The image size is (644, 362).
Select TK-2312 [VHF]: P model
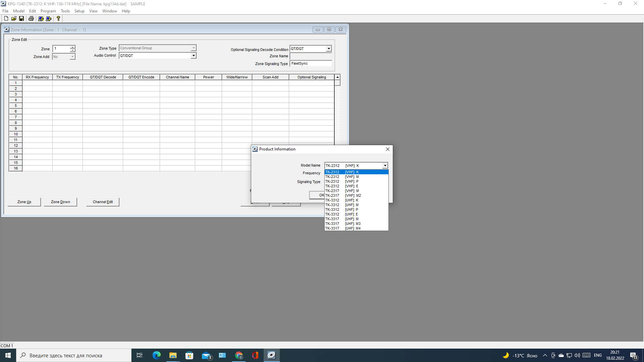(356, 181)
